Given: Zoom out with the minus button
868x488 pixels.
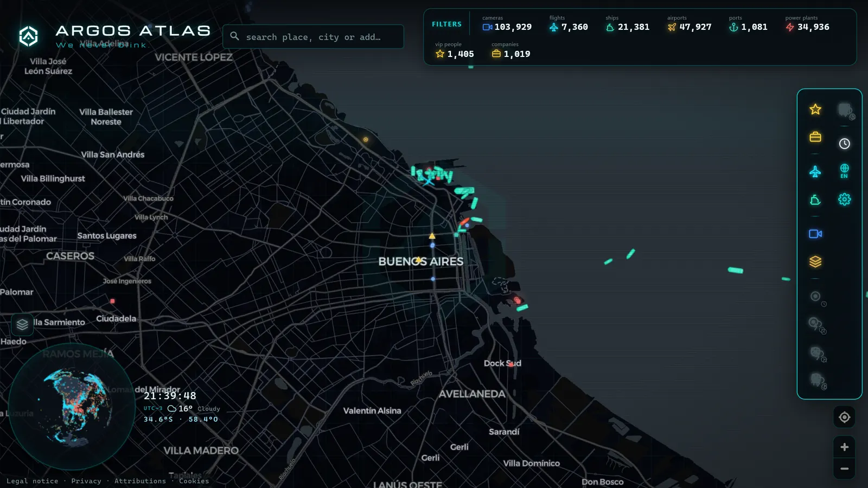Looking at the screenshot, I should click(x=844, y=468).
